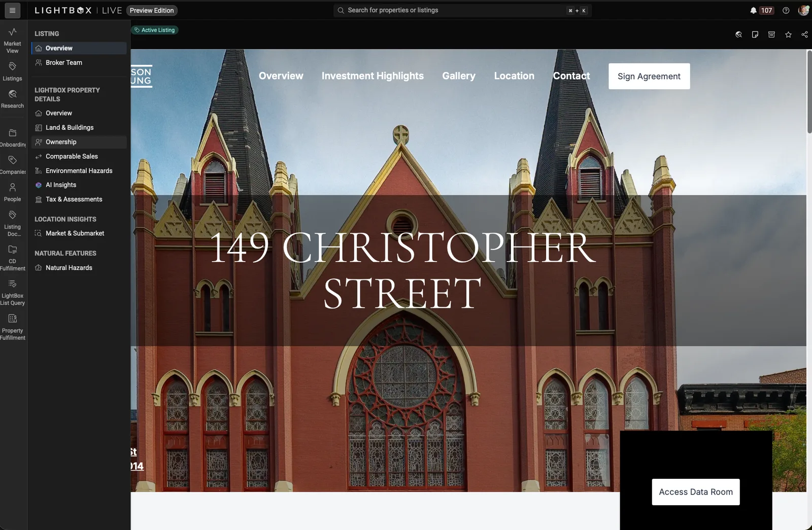Click the Sign Agreement button

(649, 76)
